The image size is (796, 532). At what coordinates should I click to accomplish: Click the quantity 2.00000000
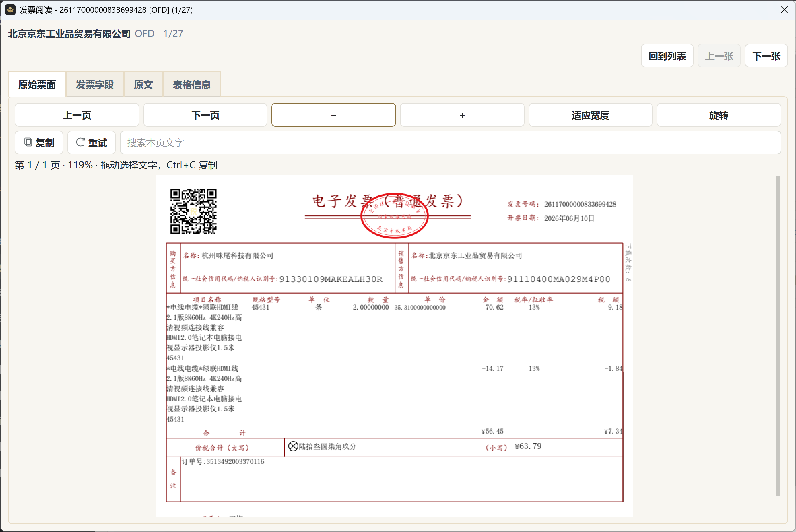pyautogui.click(x=370, y=307)
